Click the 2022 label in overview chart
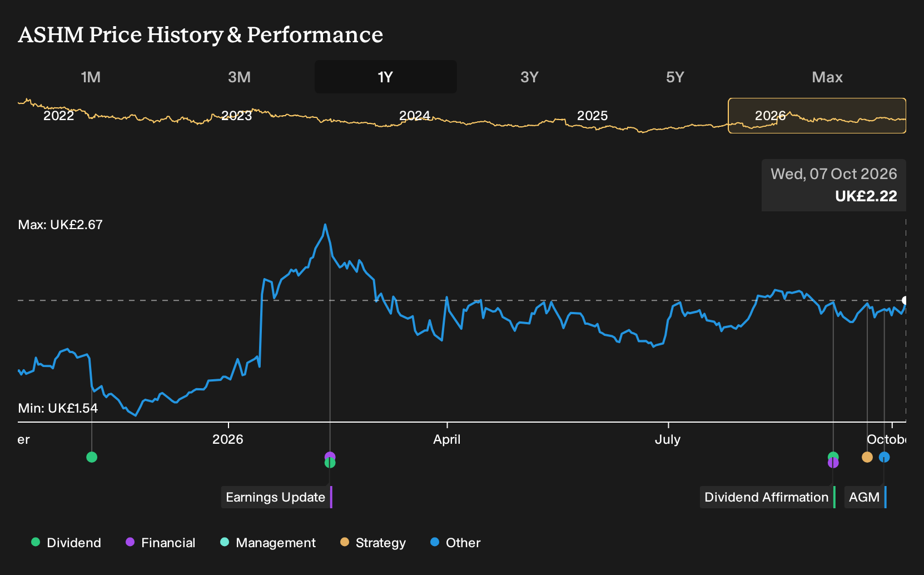Viewport: 924px width, 575px height. [58, 116]
